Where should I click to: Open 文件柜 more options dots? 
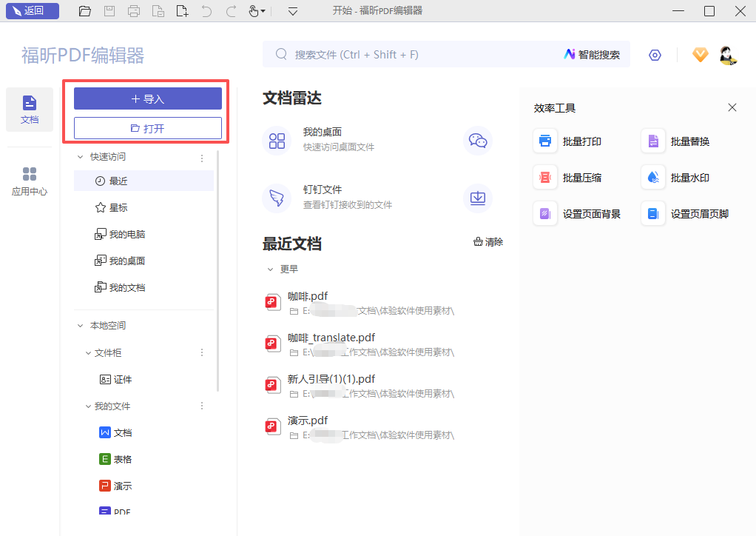point(202,352)
